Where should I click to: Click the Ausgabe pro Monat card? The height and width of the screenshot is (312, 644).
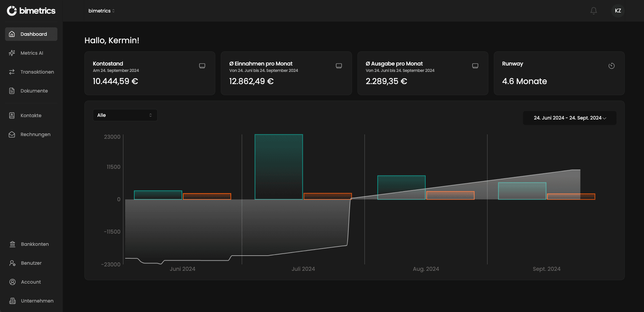tap(423, 73)
